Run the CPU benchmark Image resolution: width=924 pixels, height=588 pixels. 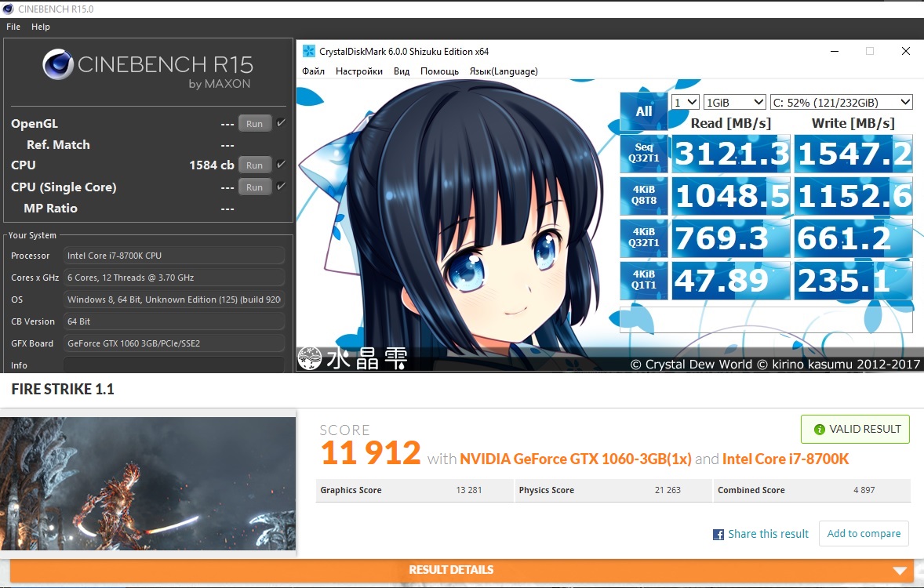click(x=255, y=165)
